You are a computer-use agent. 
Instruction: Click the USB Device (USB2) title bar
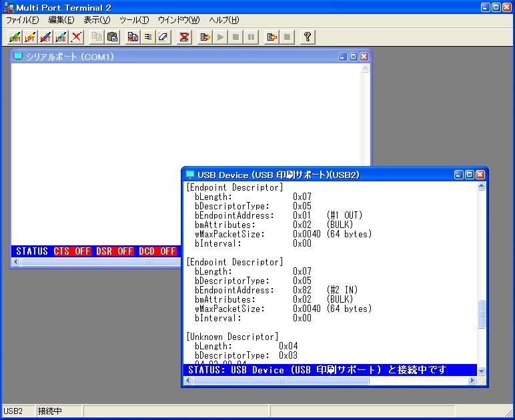point(334,175)
